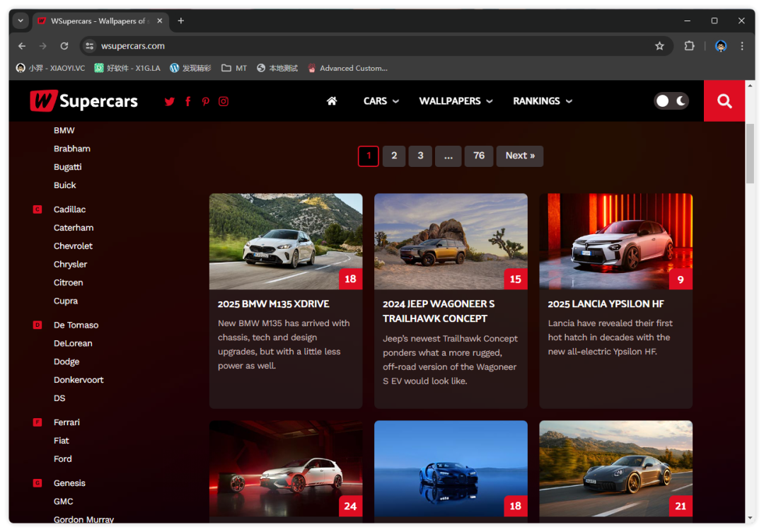Open a new browser tab
764x532 pixels.
(x=181, y=21)
